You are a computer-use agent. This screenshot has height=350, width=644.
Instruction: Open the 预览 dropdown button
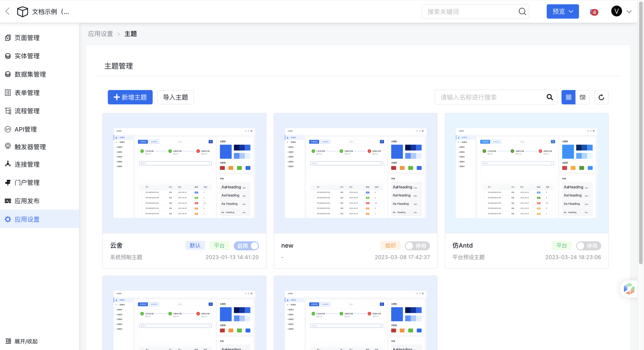pos(562,12)
